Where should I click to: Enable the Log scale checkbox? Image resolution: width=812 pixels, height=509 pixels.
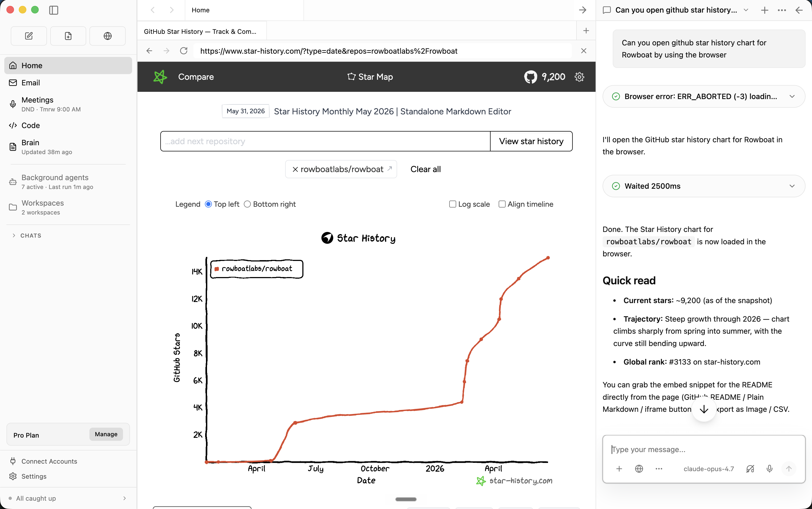pyautogui.click(x=453, y=204)
